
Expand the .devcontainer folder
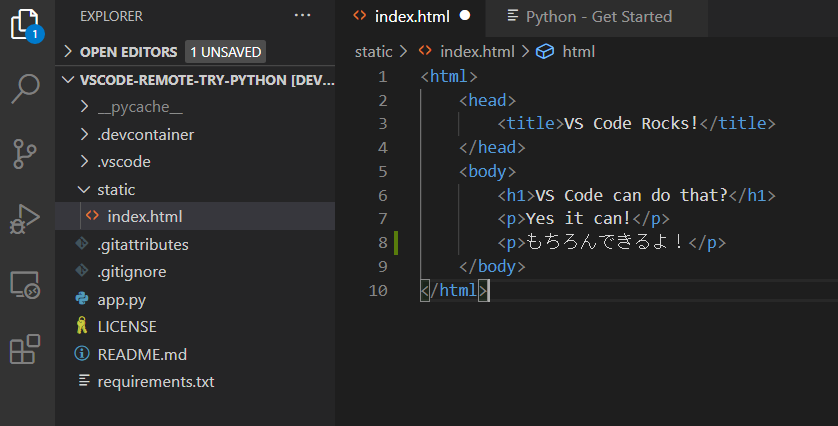pos(84,134)
